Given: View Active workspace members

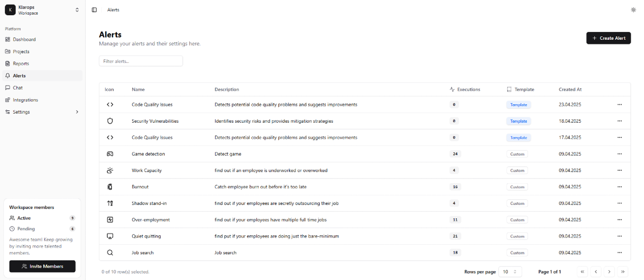Looking at the screenshot, I should point(42,218).
